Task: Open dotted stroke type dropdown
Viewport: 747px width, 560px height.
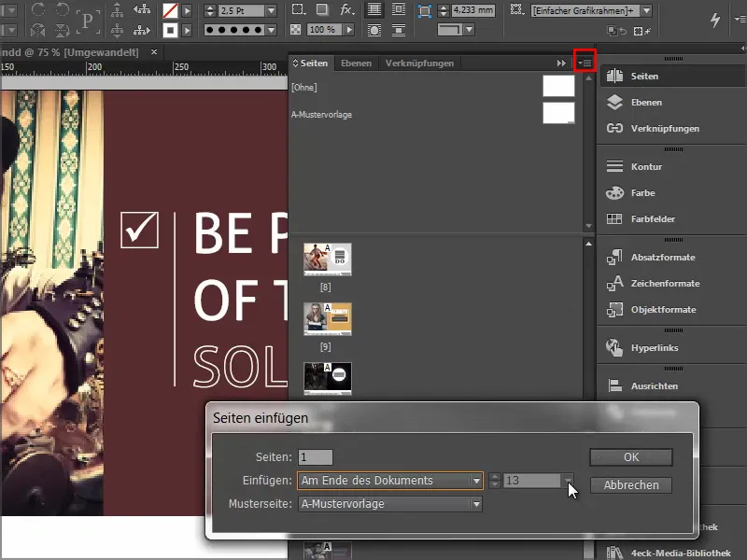Action: (271, 30)
